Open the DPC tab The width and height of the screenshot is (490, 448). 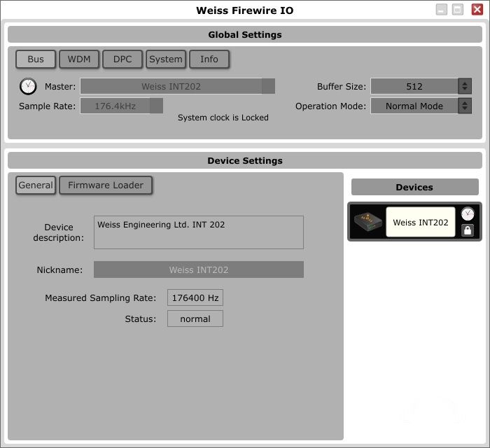click(122, 59)
